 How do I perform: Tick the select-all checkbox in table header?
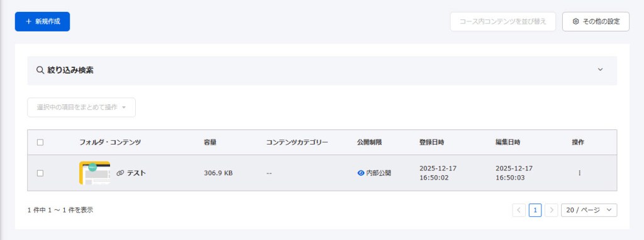coord(40,143)
